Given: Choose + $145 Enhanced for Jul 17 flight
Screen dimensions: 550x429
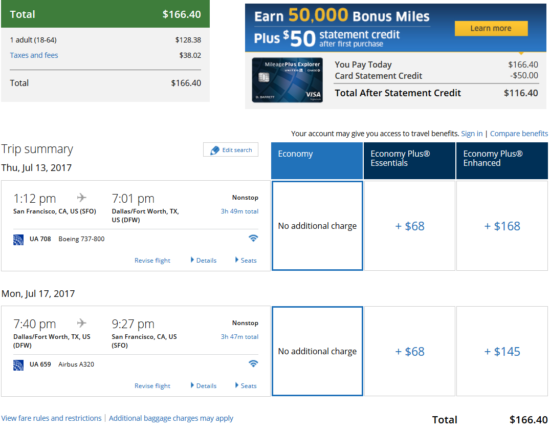Looking at the screenshot, I should (x=502, y=351).
